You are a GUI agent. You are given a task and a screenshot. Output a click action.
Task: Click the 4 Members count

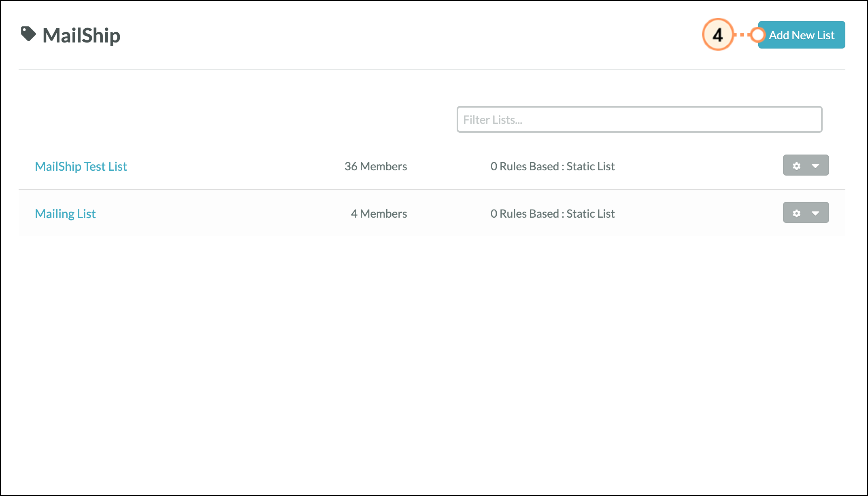pos(379,214)
